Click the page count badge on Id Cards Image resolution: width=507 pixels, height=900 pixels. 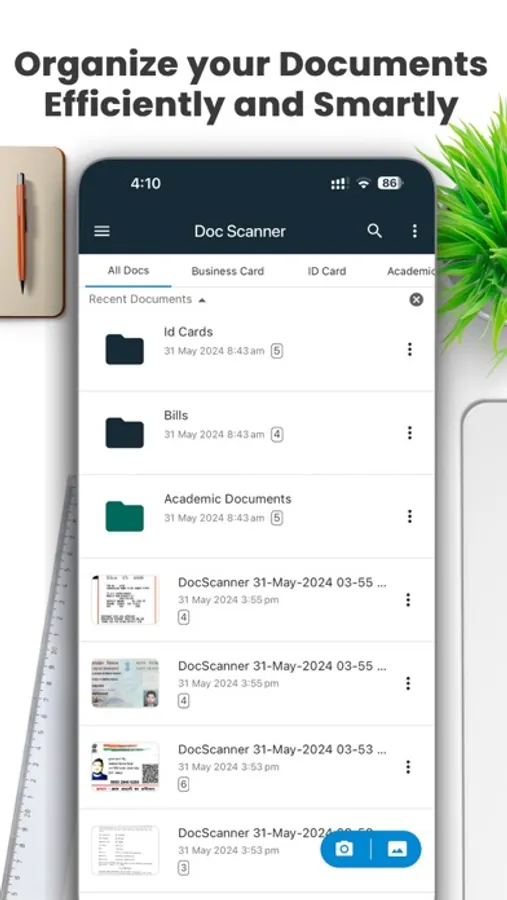[x=277, y=351]
